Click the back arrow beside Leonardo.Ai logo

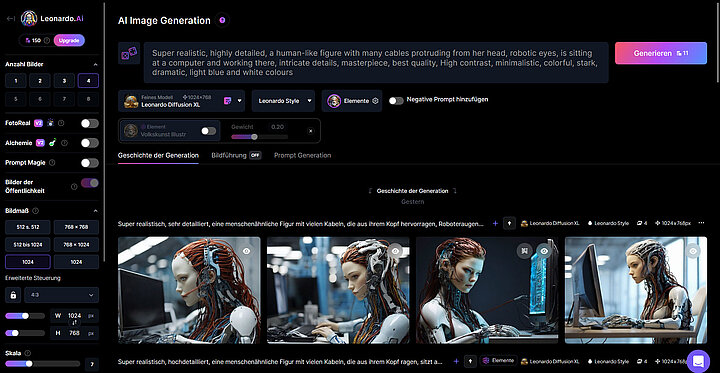[11, 19]
